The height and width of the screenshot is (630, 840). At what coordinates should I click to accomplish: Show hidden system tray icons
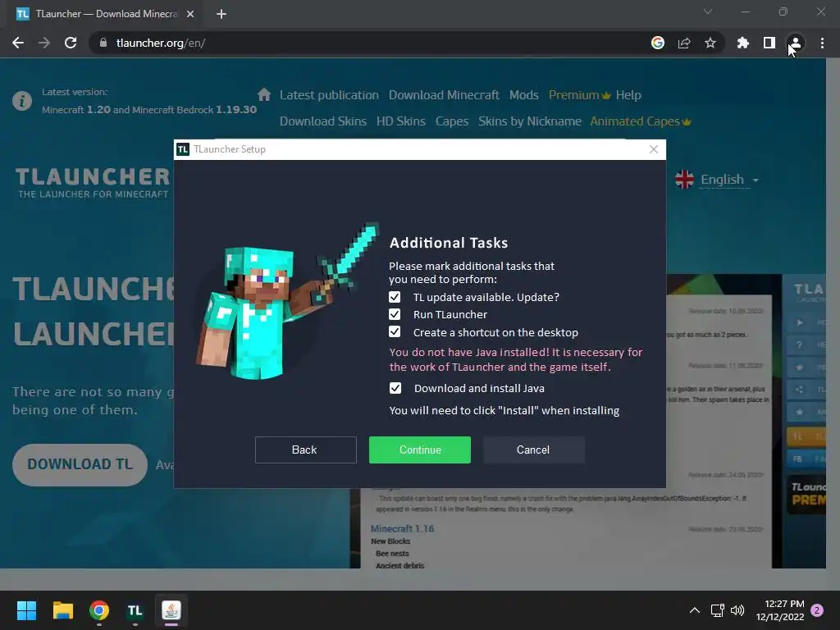pyautogui.click(x=694, y=610)
